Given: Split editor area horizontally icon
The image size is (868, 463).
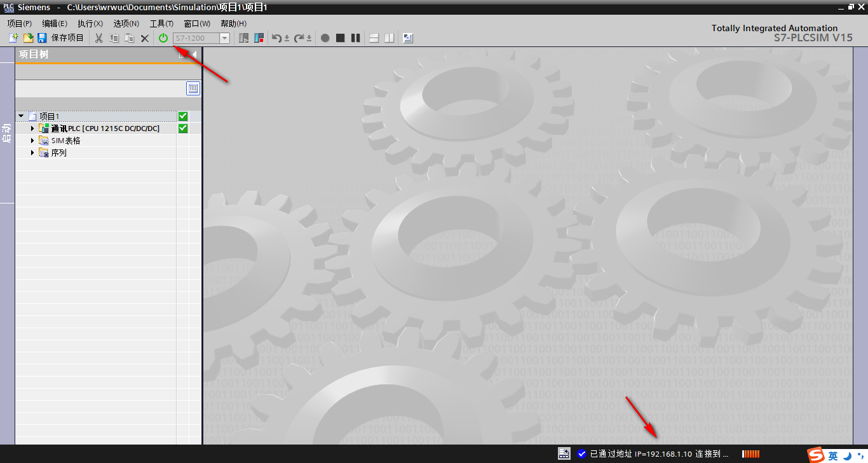Looking at the screenshot, I should tap(374, 38).
